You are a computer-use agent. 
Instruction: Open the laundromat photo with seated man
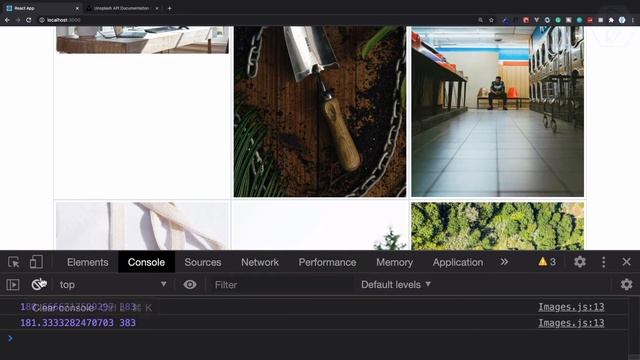498,111
